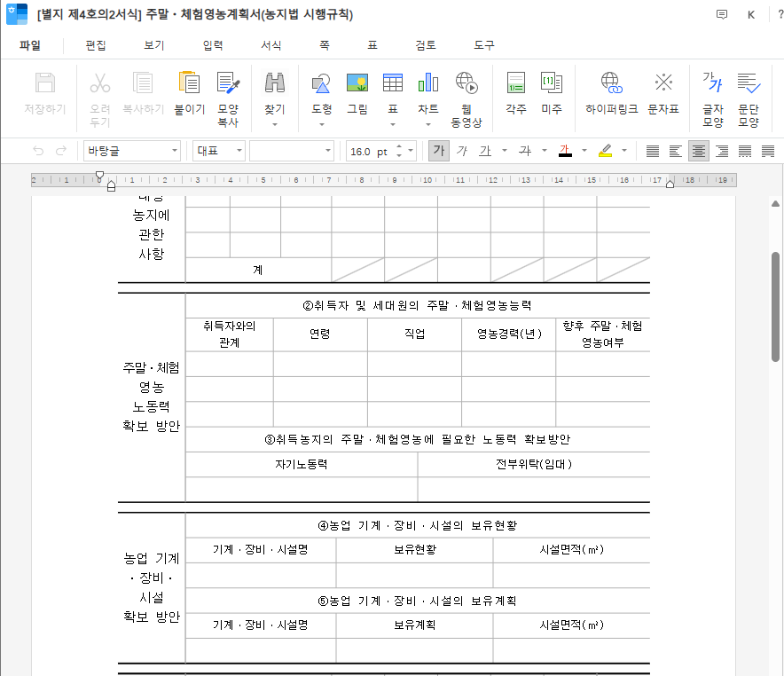Click the K user account icon
The image size is (784, 676).
(x=751, y=14)
